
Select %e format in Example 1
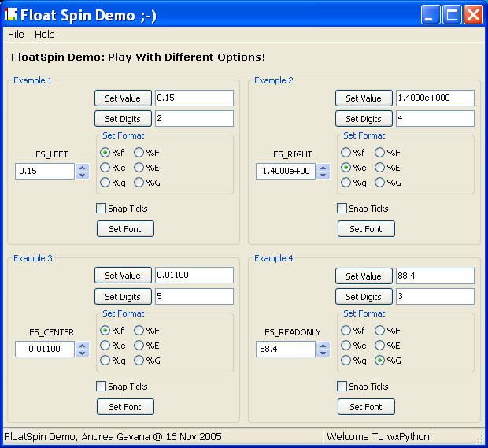[x=105, y=168]
